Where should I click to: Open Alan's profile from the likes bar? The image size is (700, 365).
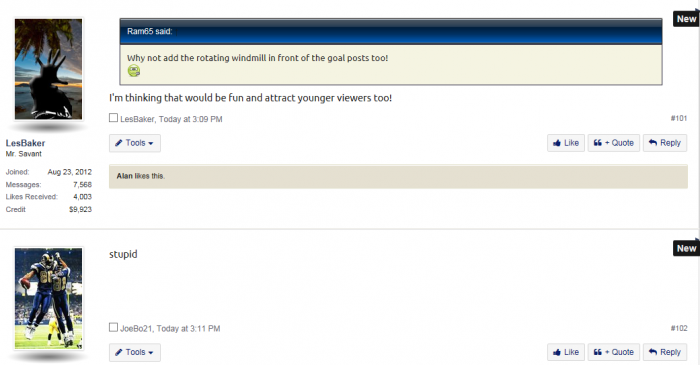click(x=125, y=176)
